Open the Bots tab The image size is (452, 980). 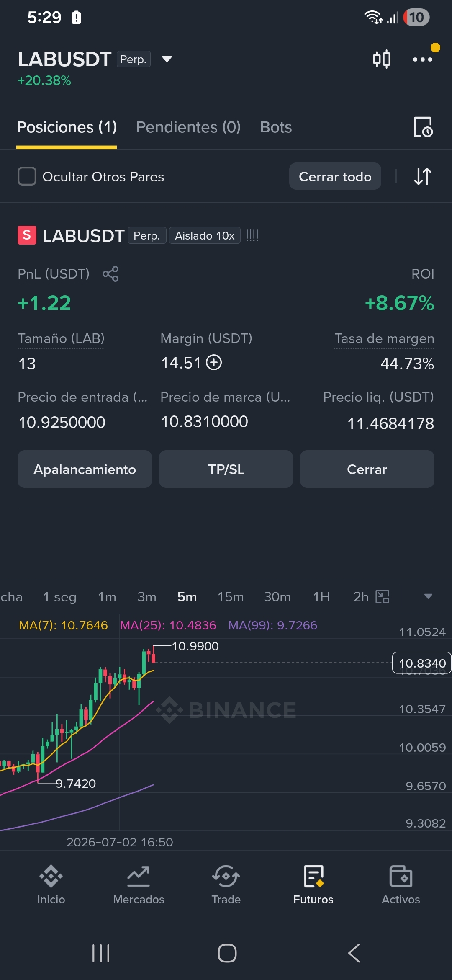(276, 127)
